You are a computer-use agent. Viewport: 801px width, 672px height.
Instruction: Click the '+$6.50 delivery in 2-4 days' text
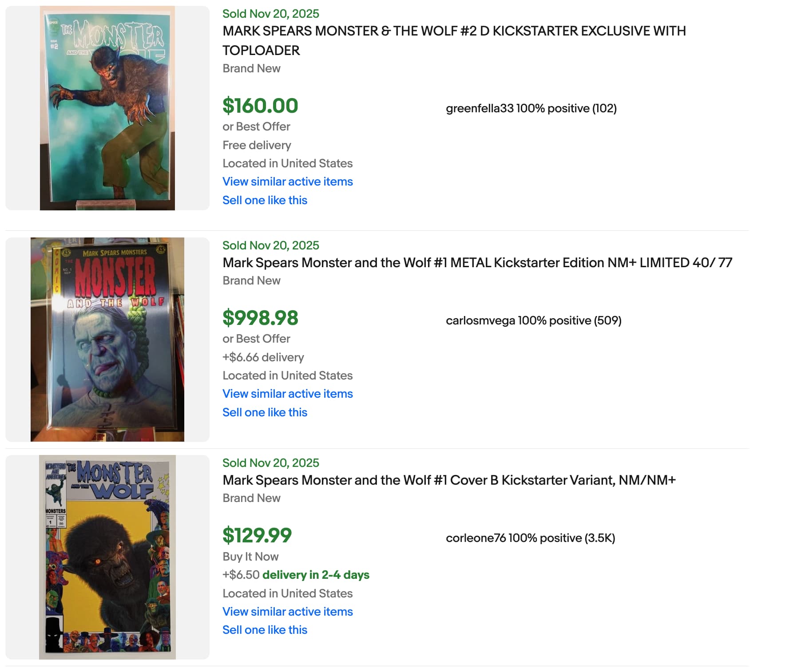(296, 575)
